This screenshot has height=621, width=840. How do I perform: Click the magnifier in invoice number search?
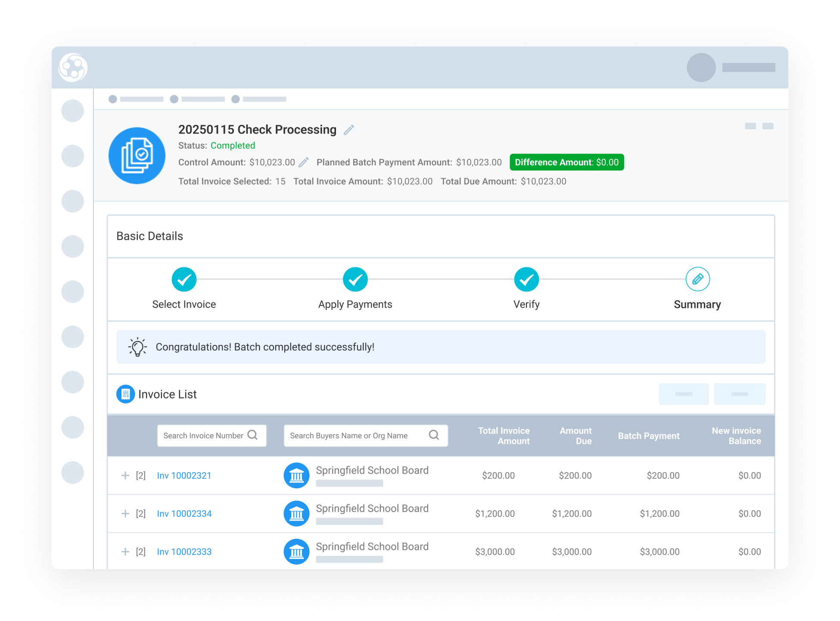click(x=253, y=435)
